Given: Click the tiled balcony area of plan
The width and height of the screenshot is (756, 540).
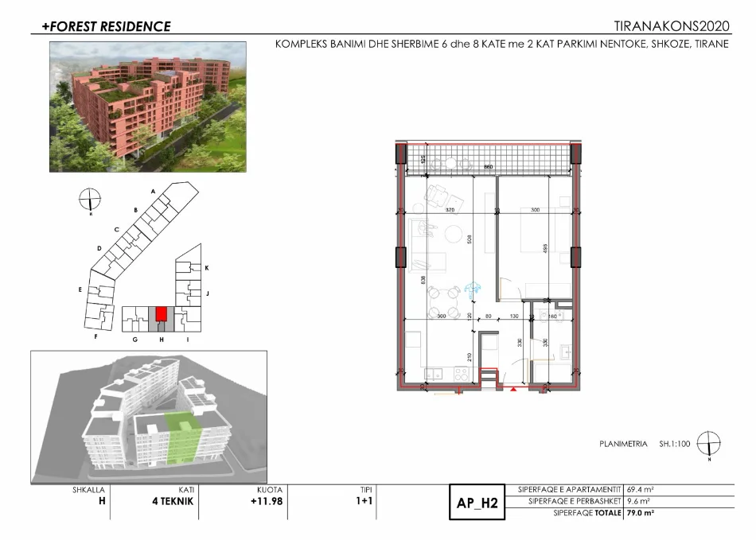Looking at the screenshot, I should coord(489,160).
